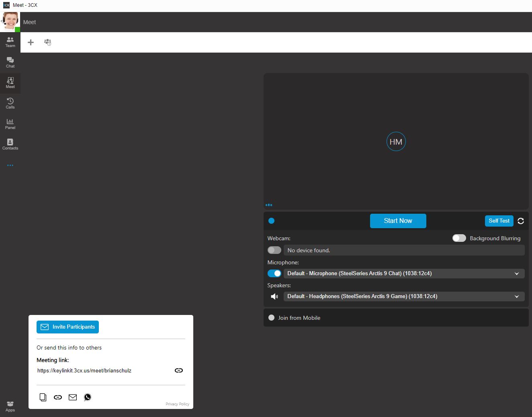Screen dimensions: 532x417
Task: Click the No device found webcam field
Action: (404, 250)
